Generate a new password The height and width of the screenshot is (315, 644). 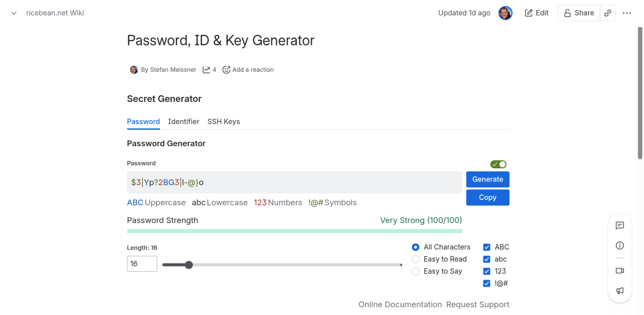pyautogui.click(x=488, y=179)
